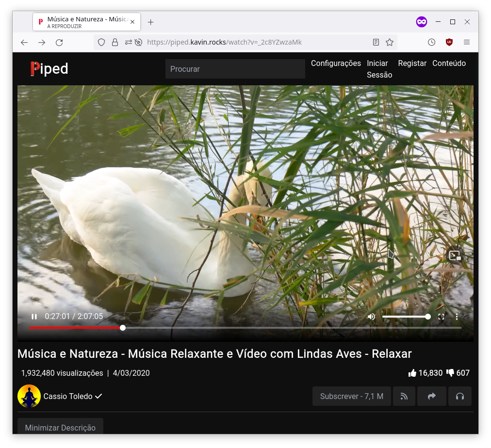Go forward with the browser forward arrow

point(42,42)
